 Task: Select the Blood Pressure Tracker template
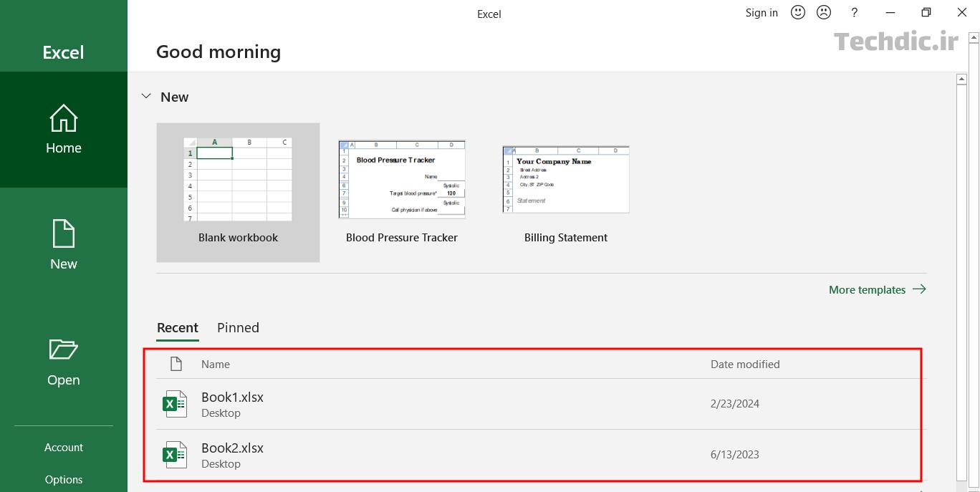pyautogui.click(x=402, y=192)
